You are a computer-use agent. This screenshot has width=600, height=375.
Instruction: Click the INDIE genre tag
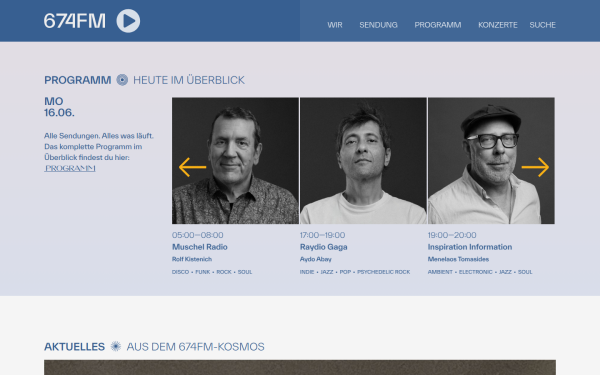307,272
